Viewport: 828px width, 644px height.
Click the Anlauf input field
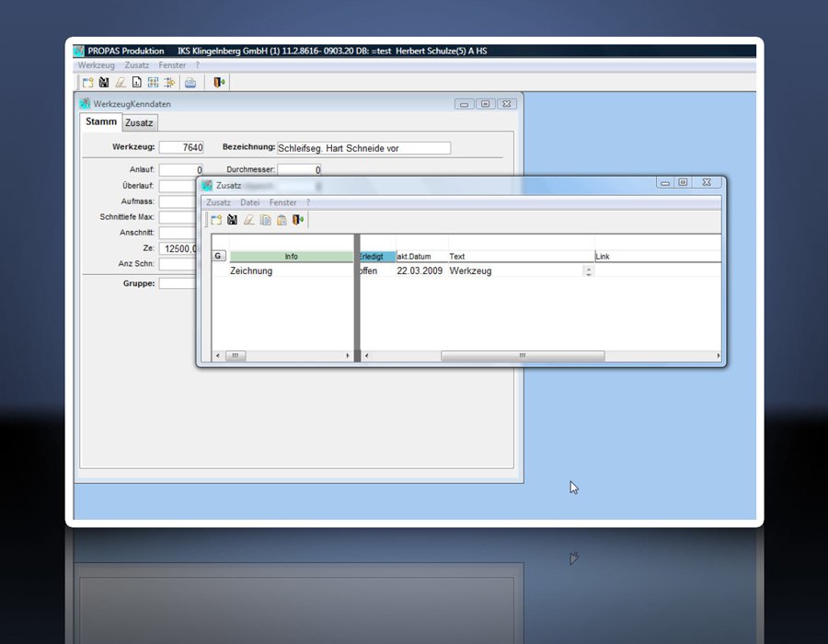coord(181,169)
